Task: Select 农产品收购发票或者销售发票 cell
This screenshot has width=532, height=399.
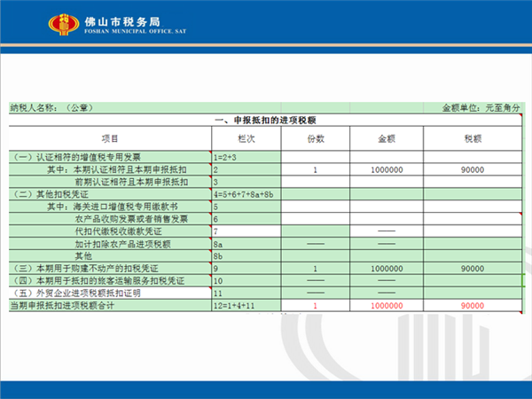Action: click(x=110, y=219)
